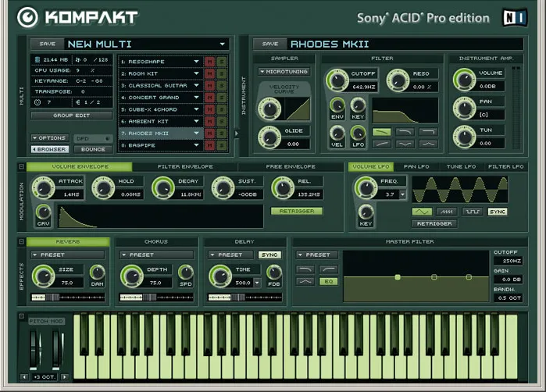This screenshot has width=546, height=392.
Task: Open the Rhodes MKII slot dropdown
Action: 196,133
